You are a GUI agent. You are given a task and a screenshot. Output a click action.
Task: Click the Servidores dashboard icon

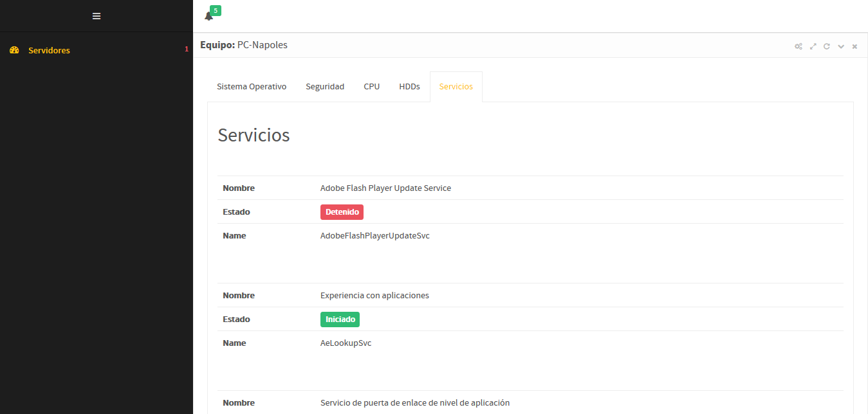[x=14, y=50]
